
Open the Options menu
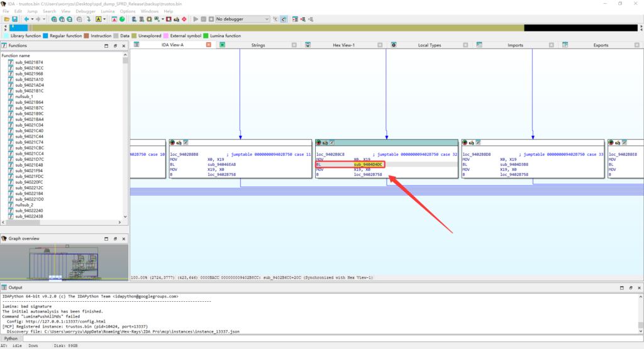coord(128,11)
